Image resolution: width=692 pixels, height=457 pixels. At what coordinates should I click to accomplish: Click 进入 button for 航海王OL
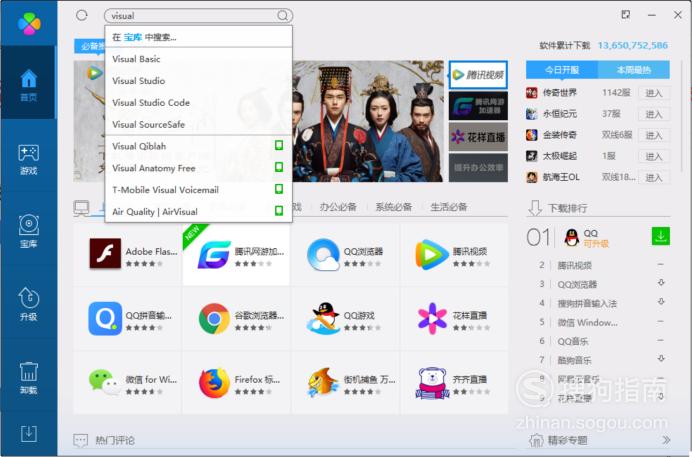pos(654,177)
